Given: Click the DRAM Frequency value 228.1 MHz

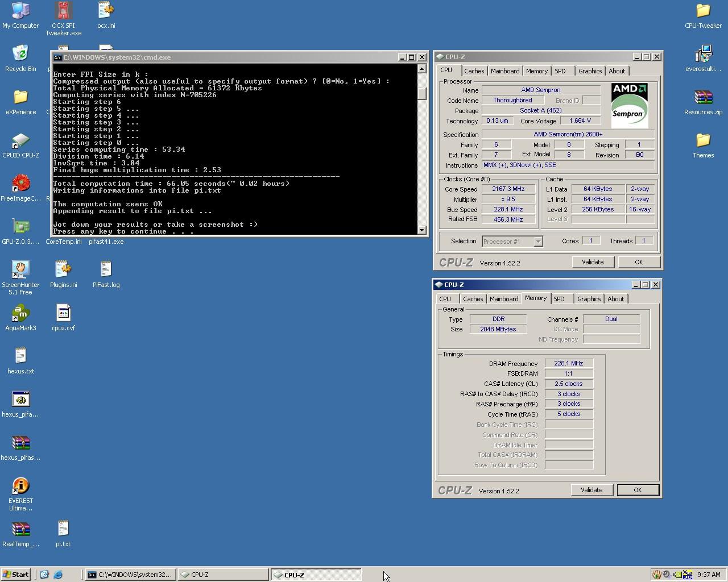Looking at the screenshot, I should [569, 363].
